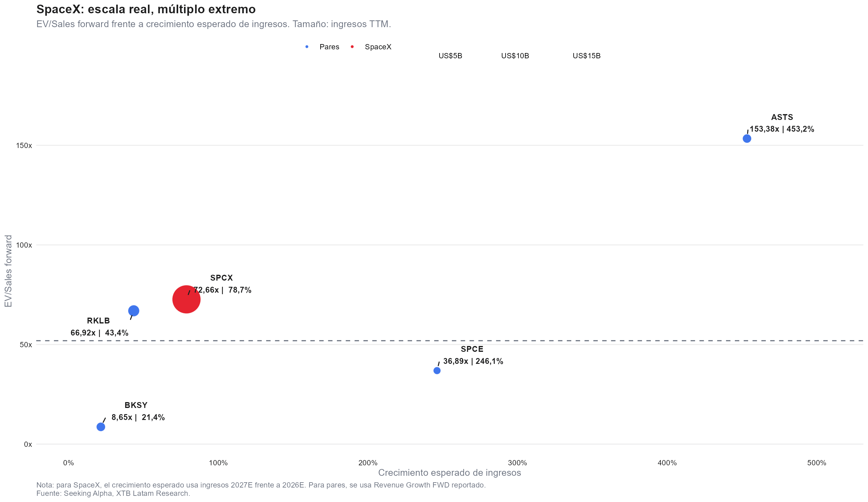The image size is (868, 502).
Task: Select the '72,66x | 78,7%' value label
Action: click(x=223, y=290)
